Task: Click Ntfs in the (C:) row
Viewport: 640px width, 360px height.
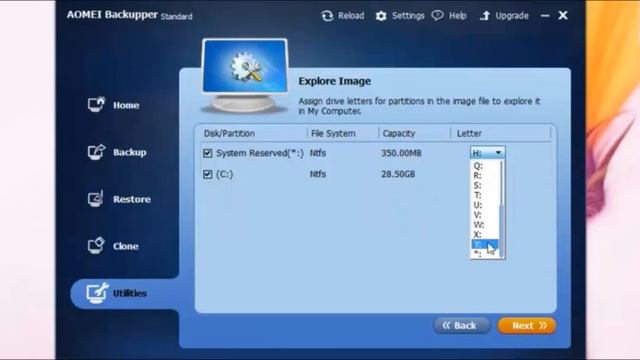Action: pyautogui.click(x=318, y=174)
